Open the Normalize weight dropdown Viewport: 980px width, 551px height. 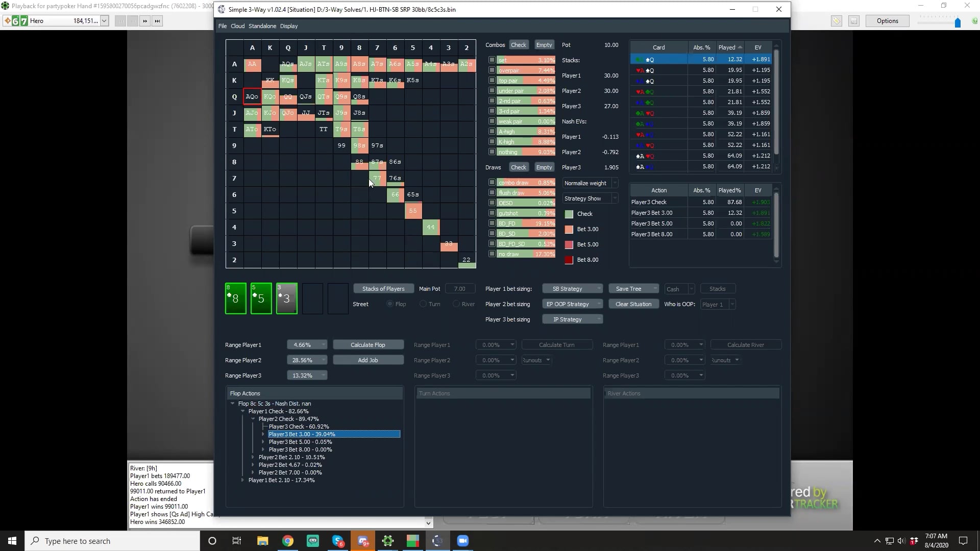point(590,183)
